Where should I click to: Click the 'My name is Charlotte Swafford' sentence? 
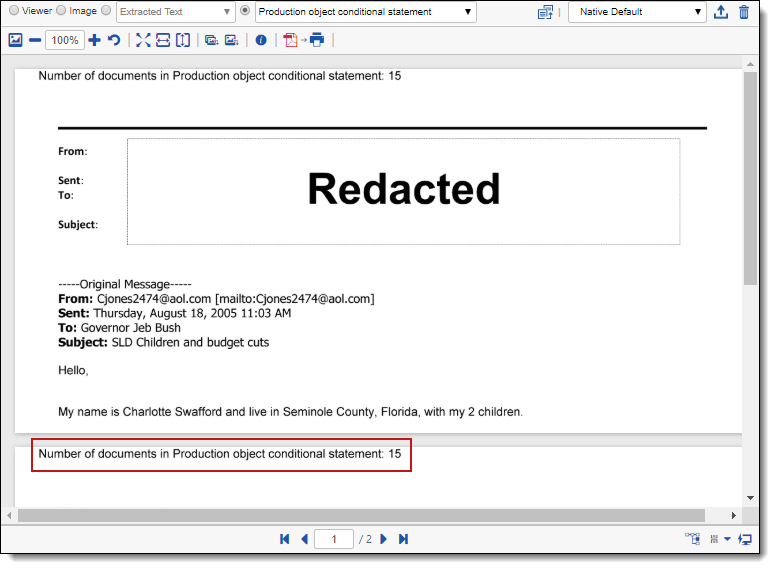pyautogui.click(x=290, y=412)
